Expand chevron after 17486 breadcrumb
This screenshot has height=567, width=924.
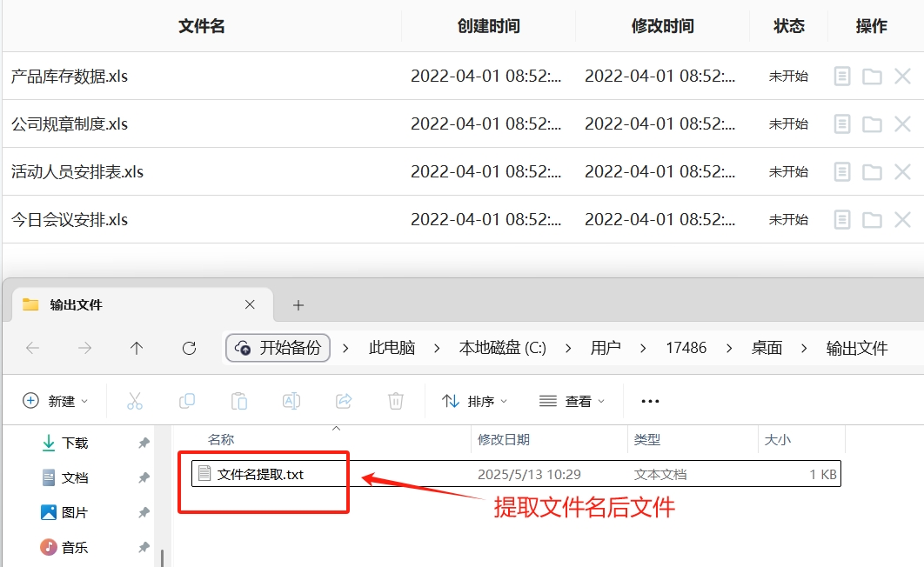pyautogui.click(x=729, y=348)
